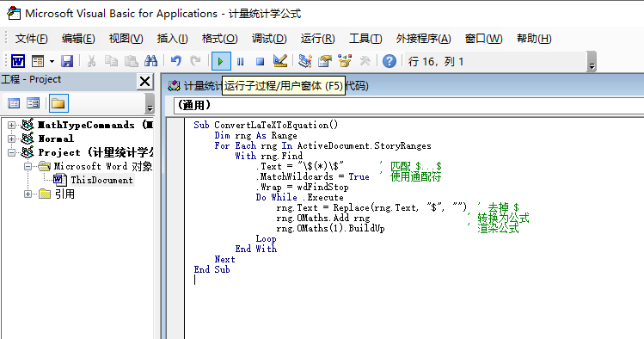Click the 使用通配符 comment

pos(415,176)
